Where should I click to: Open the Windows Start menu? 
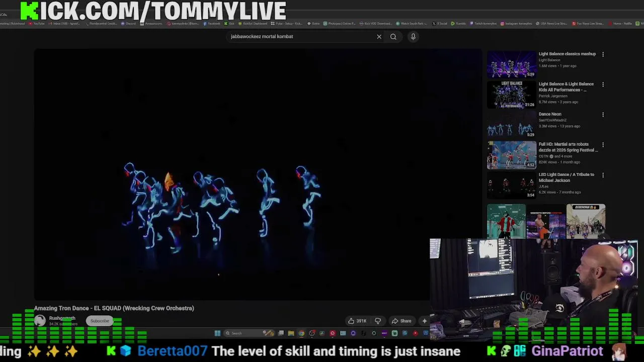217,333
